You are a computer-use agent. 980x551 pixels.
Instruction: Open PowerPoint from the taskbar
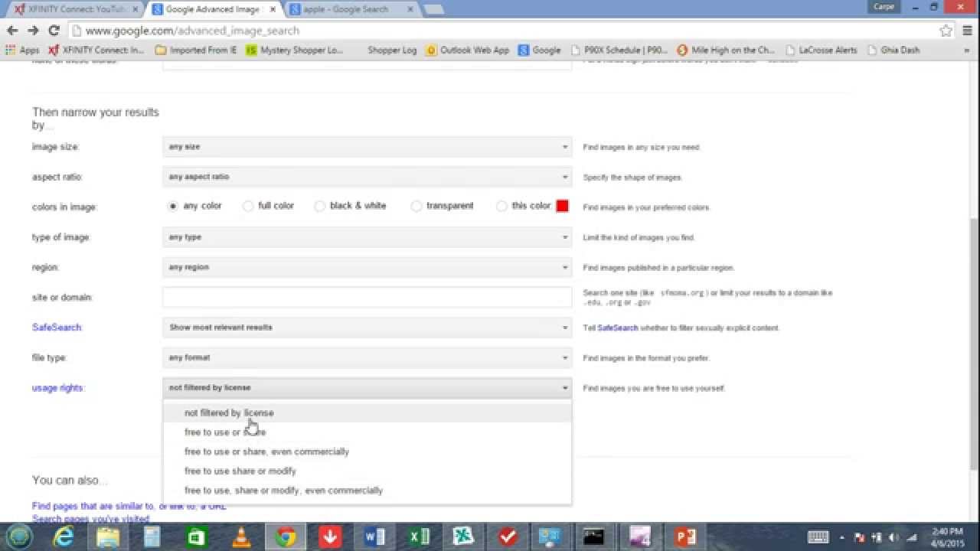tap(684, 537)
